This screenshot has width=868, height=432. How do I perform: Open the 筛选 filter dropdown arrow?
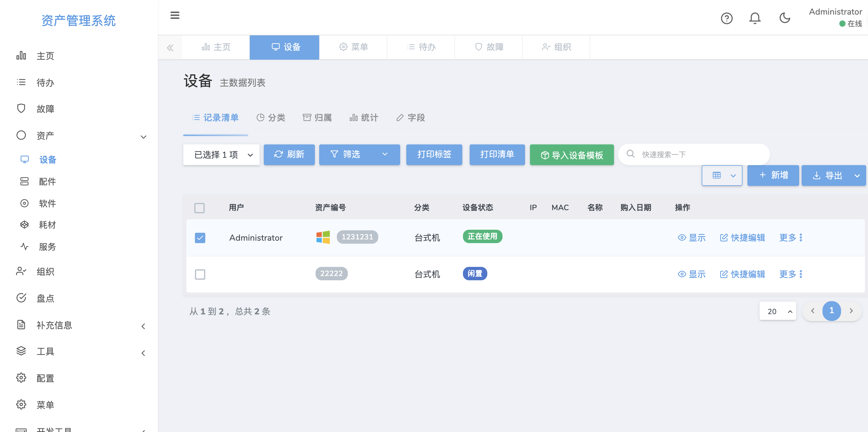(385, 154)
